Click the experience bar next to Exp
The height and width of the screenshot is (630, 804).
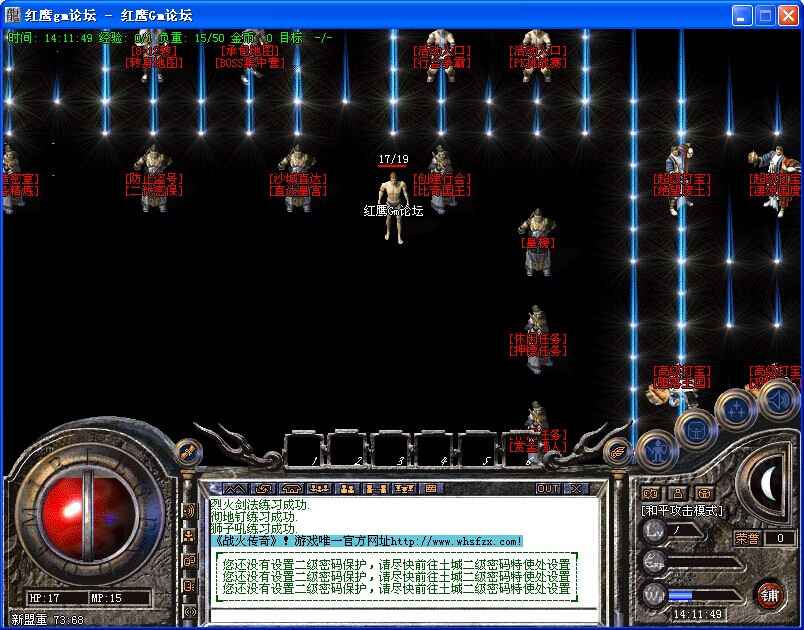click(704, 563)
